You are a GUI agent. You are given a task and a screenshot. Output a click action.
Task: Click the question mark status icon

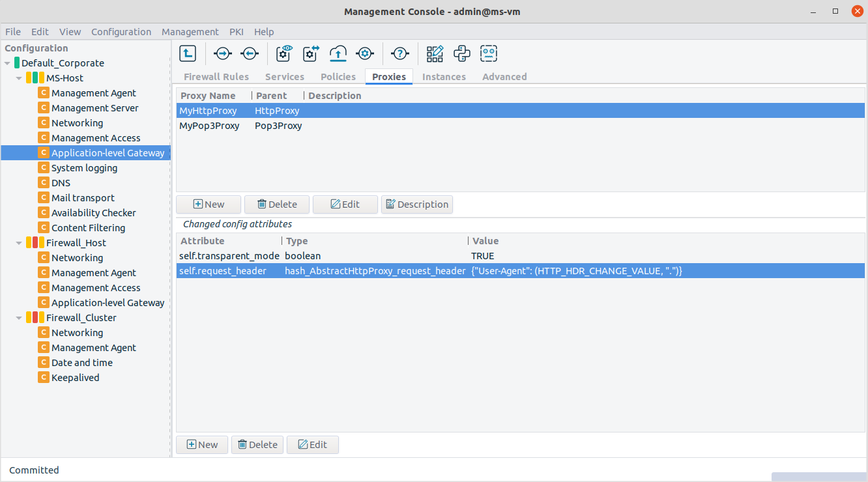click(x=400, y=53)
